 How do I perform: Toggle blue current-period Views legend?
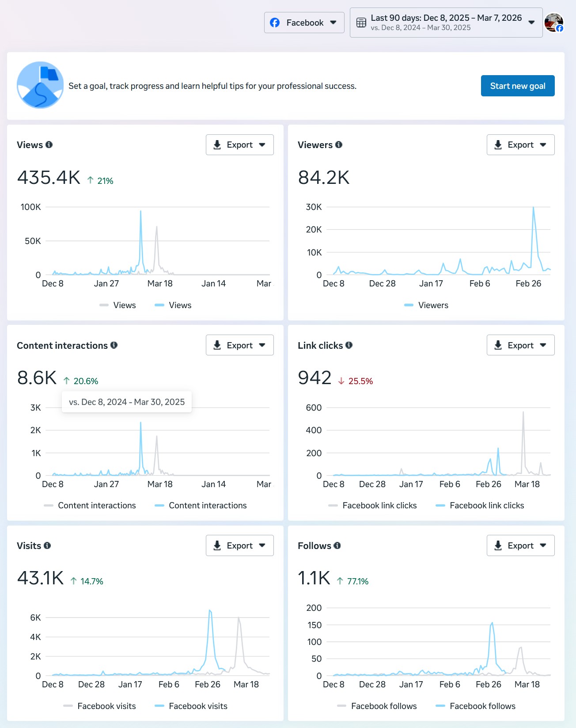click(x=173, y=305)
